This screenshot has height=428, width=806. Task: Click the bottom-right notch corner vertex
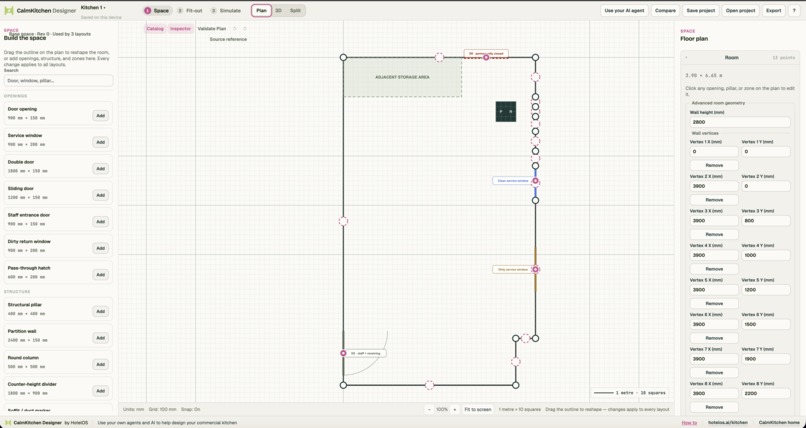pos(516,385)
